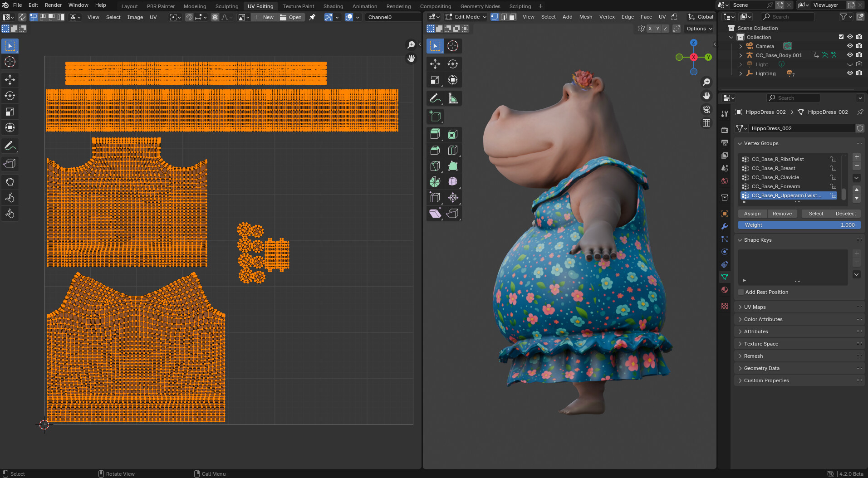Click the New image button
This screenshot has height=478, width=868.
tap(264, 17)
